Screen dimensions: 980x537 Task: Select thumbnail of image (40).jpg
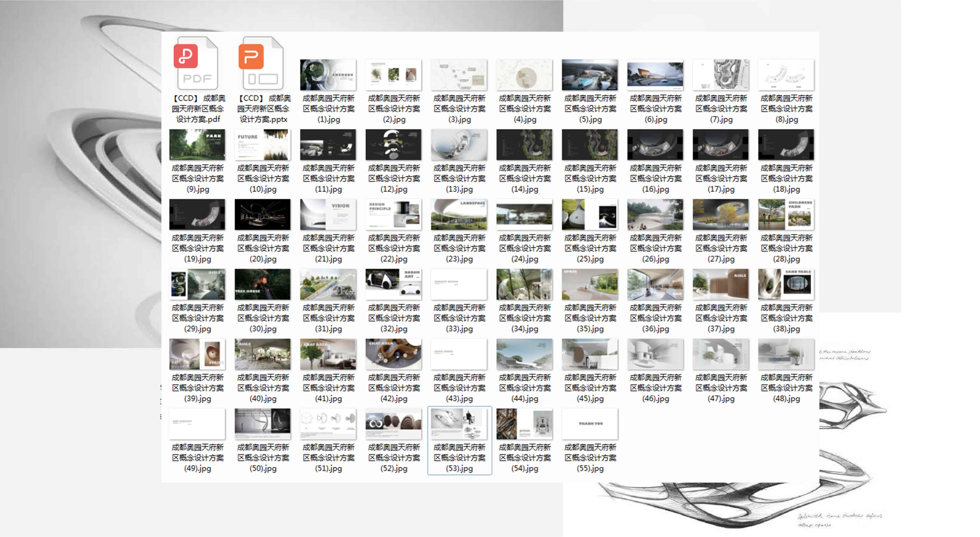(x=262, y=354)
